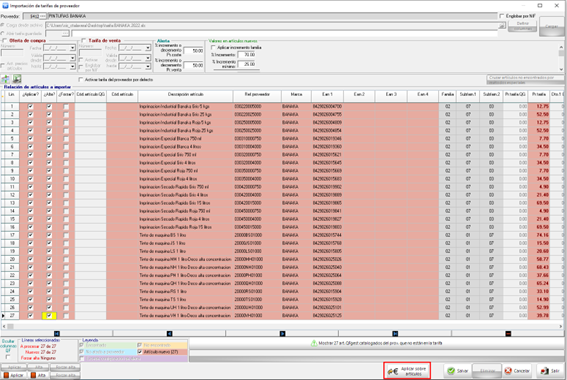This screenshot has height=380, width=567.
Task: Click Familia column header
Action: coord(447,95)
